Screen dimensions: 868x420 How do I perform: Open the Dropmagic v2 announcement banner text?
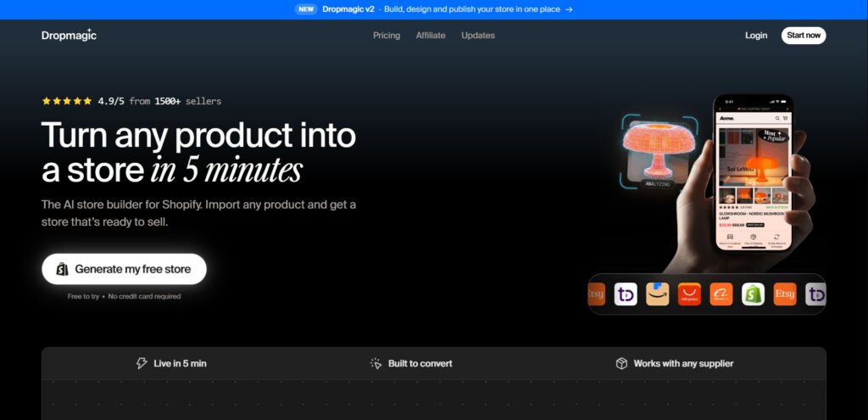pyautogui.click(x=441, y=9)
